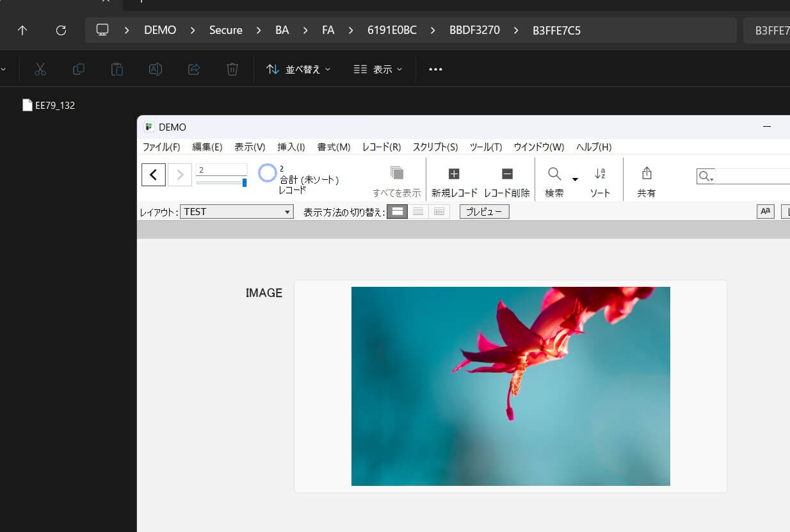Open the レコード(R) menu
The height and width of the screenshot is (532, 790).
pos(381,147)
